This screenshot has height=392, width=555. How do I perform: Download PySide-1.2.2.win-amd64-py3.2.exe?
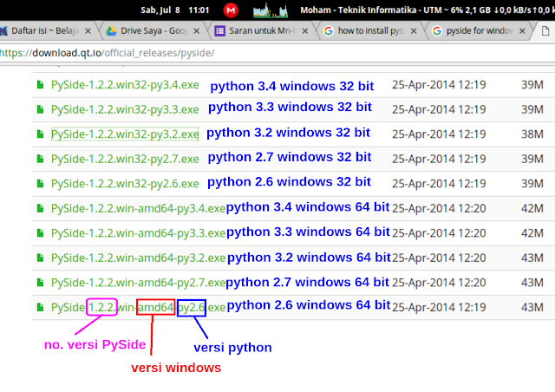(138, 258)
